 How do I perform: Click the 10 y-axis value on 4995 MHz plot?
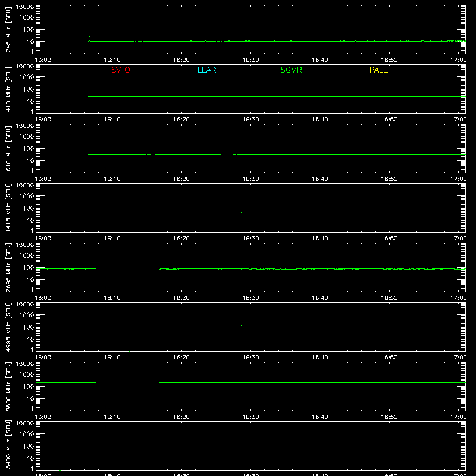click(30, 339)
